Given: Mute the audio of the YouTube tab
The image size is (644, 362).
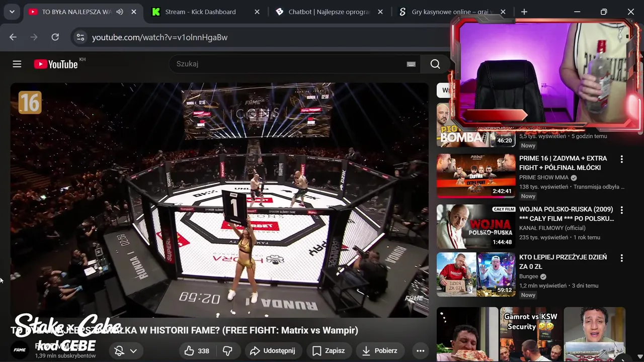Looking at the screenshot, I should (120, 12).
